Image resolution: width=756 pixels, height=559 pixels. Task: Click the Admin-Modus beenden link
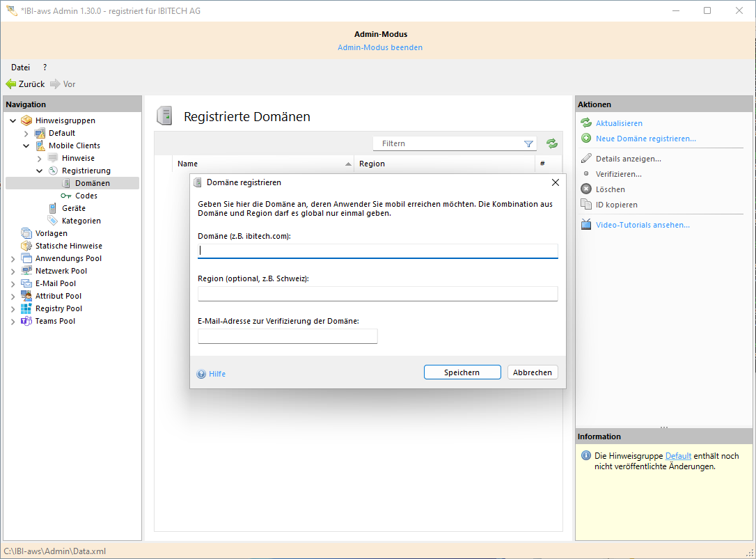click(x=379, y=47)
